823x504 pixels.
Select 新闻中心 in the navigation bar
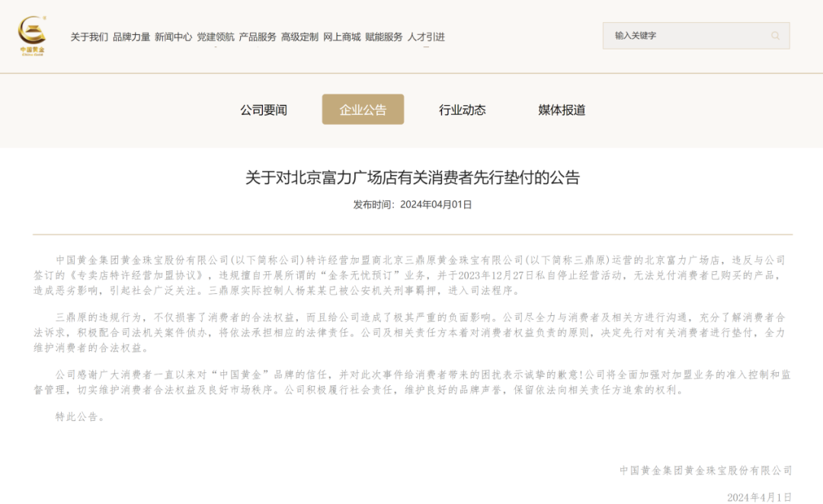173,36
